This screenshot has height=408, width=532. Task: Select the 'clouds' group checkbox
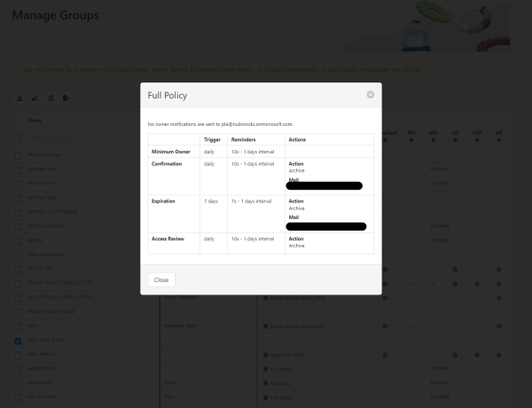[18, 239]
